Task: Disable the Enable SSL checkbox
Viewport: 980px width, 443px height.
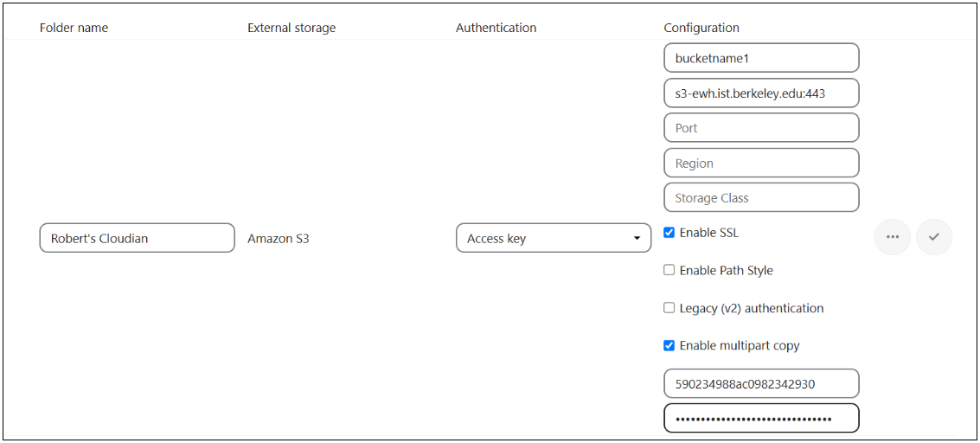Action: pyautogui.click(x=669, y=233)
